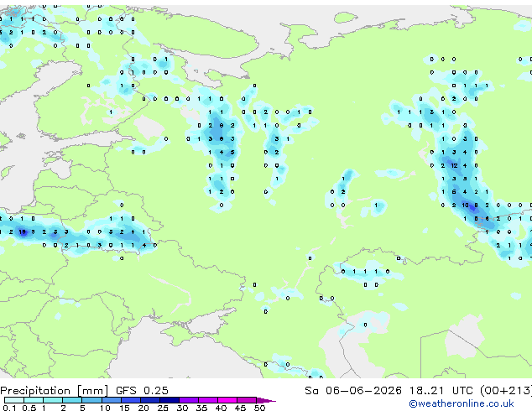Viewport: 532px width, 411px height.
Task: Click the 0.5–1 mm legend color swatch
Action: pyautogui.click(x=34, y=400)
